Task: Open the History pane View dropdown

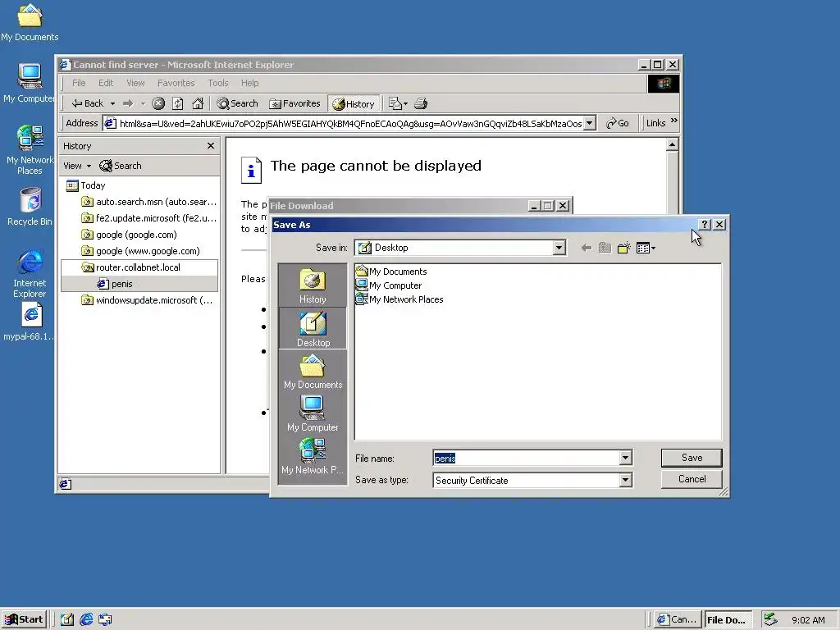Action: [x=78, y=166]
